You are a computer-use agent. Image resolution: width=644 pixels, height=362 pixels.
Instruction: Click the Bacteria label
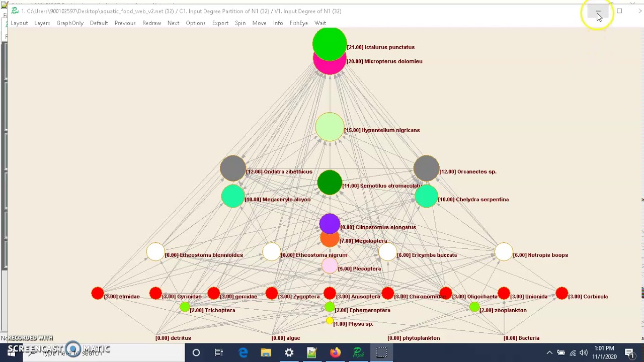point(521,338)
